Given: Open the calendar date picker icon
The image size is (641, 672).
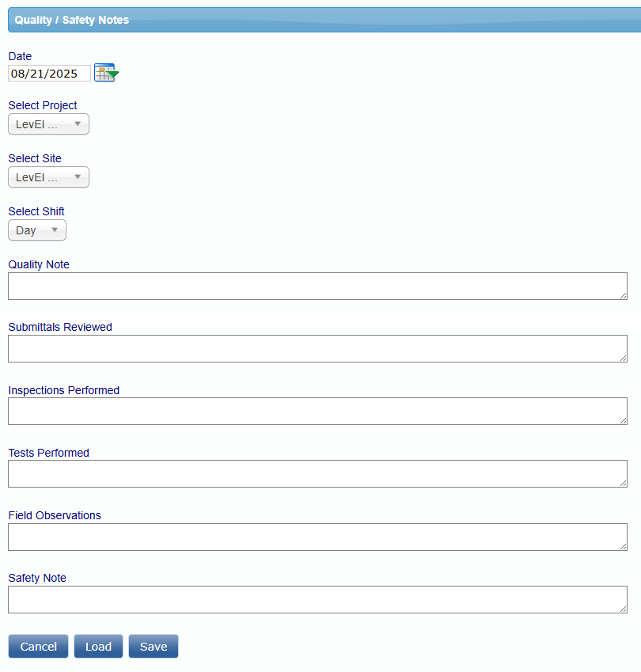Looking at the screenshot, I should [x=106, y=73].
